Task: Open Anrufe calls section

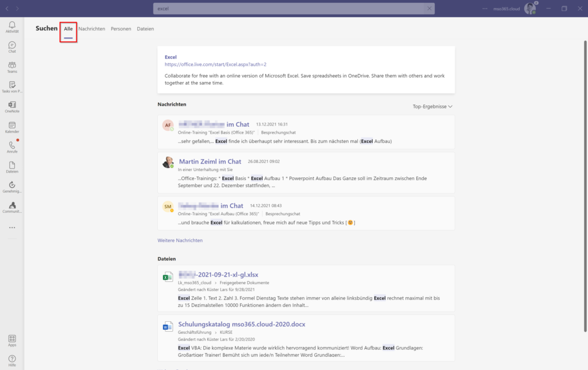Action: coord(12,147)
